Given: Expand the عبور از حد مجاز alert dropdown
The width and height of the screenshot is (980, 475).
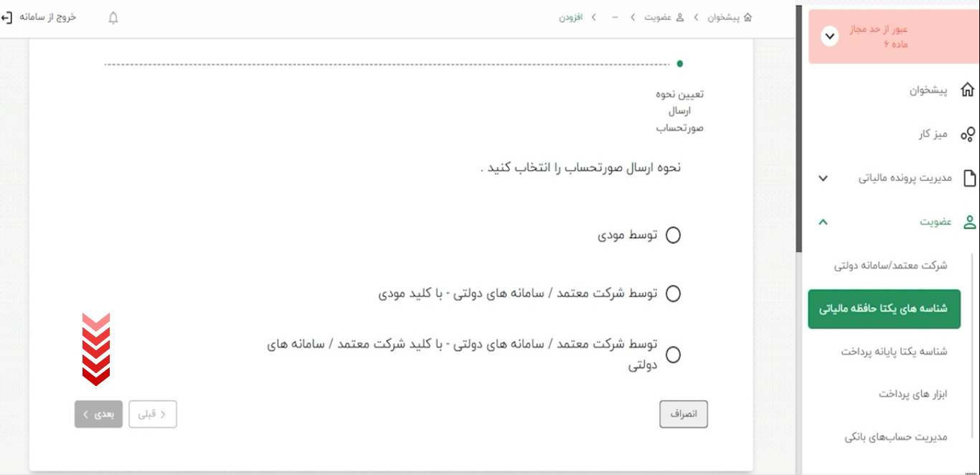Looking at the screenshot, I should [x=830, y=36].
